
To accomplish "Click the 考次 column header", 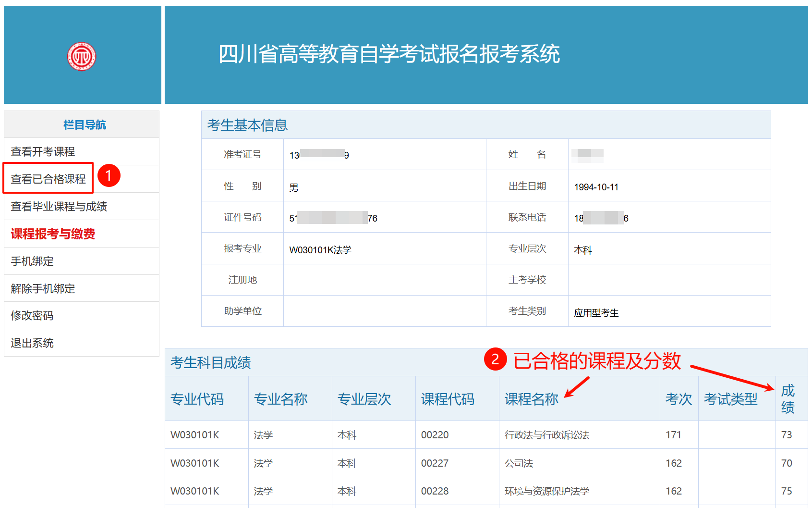I will coord(678,399).
